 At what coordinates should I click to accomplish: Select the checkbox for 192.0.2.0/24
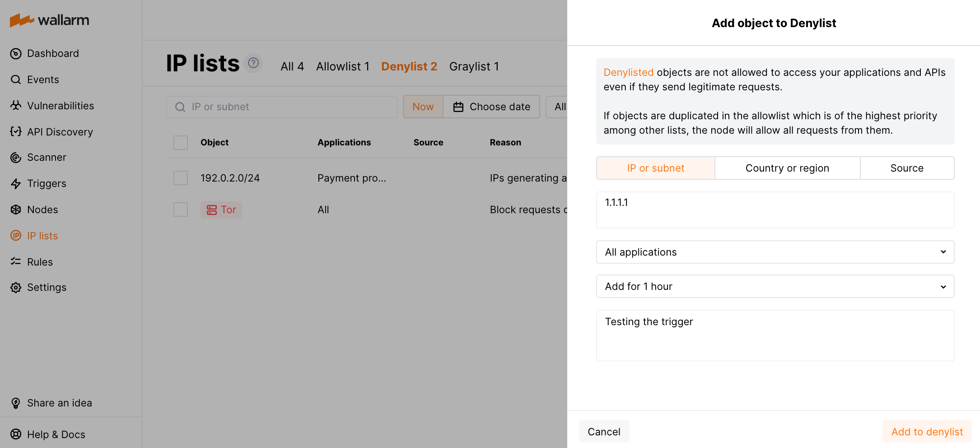[180, 178]
